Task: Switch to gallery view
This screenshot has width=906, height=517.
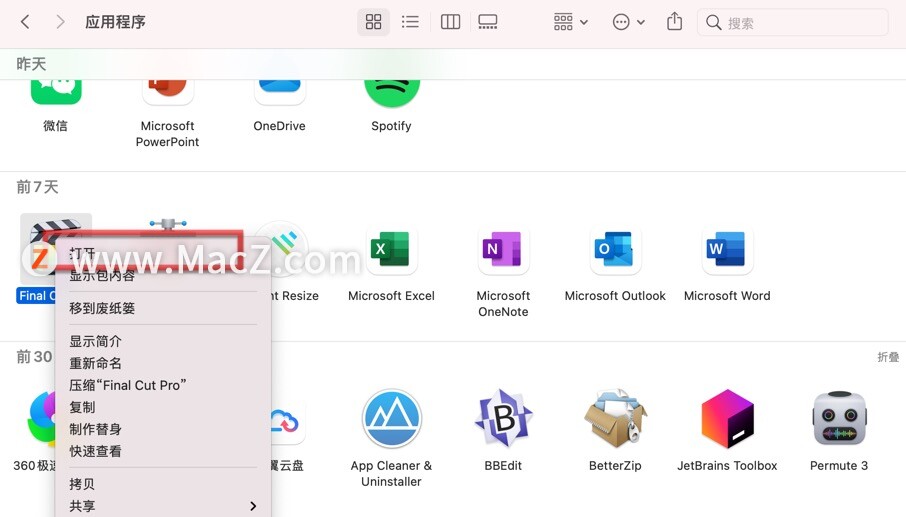Action: coord(488,23)
